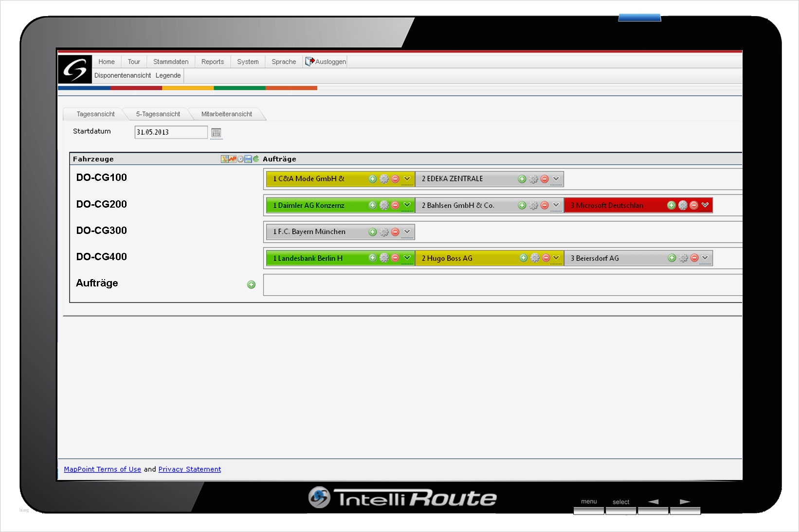Expand the C&A Mode GmbH order chevron
Image resolution: width=799 pixels, height=532 pixels.
407,179
